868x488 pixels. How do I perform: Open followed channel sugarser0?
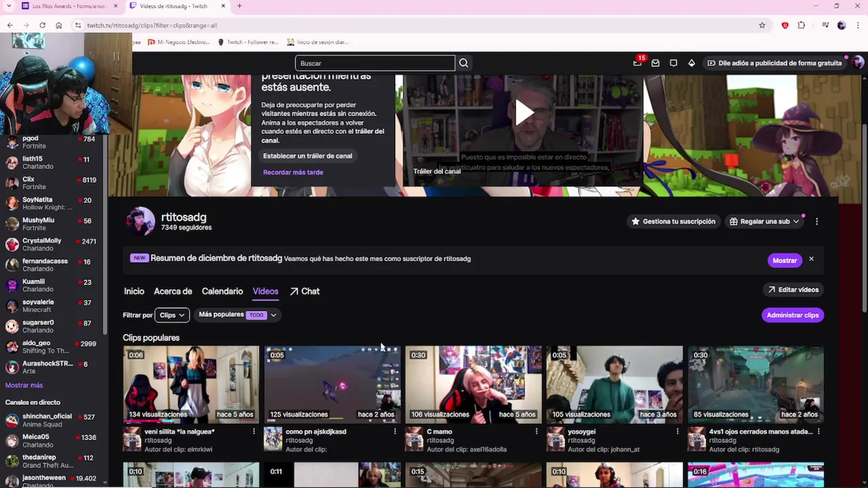pyautogui.click(x=51, y=326)
